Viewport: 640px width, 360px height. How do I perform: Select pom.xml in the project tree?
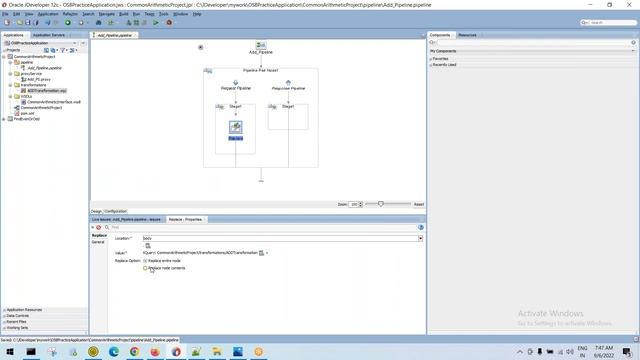point(27,113)
